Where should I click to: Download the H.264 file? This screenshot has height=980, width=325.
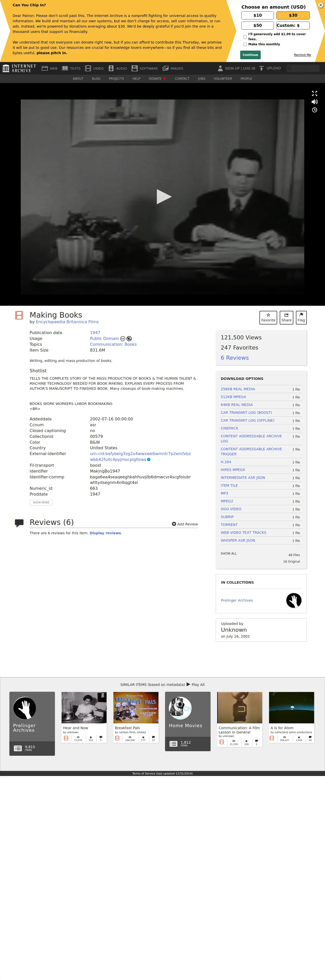(226, 462)
